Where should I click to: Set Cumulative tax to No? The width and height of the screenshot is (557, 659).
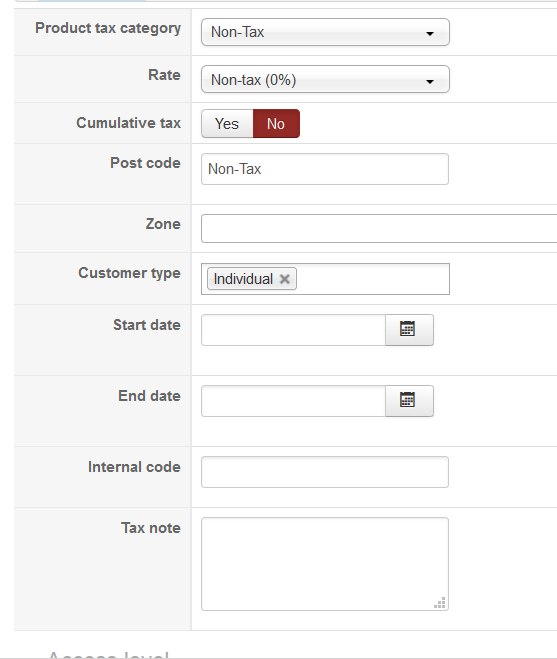276,124
